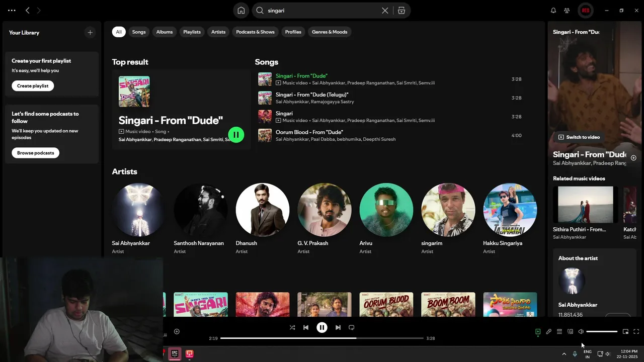Viewport: 644px width, 362px height.
Task: Open G. V. Prakash artist profile
Action: point(325,210)
